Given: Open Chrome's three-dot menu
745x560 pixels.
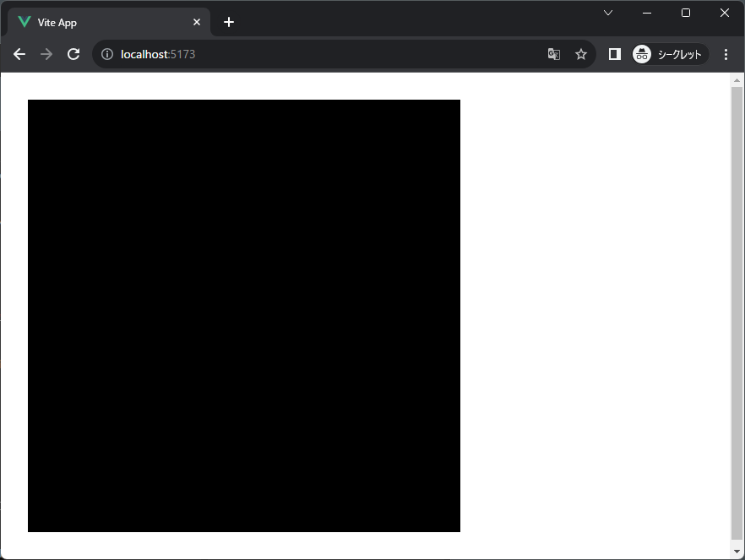Looking at the screenshot, I should (726, 53).
